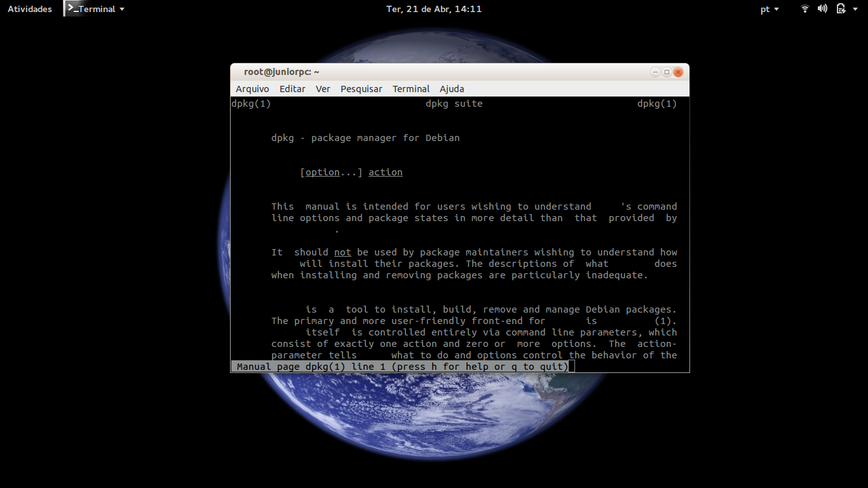Open the Terminal menu in menu bar

(411, 89)
